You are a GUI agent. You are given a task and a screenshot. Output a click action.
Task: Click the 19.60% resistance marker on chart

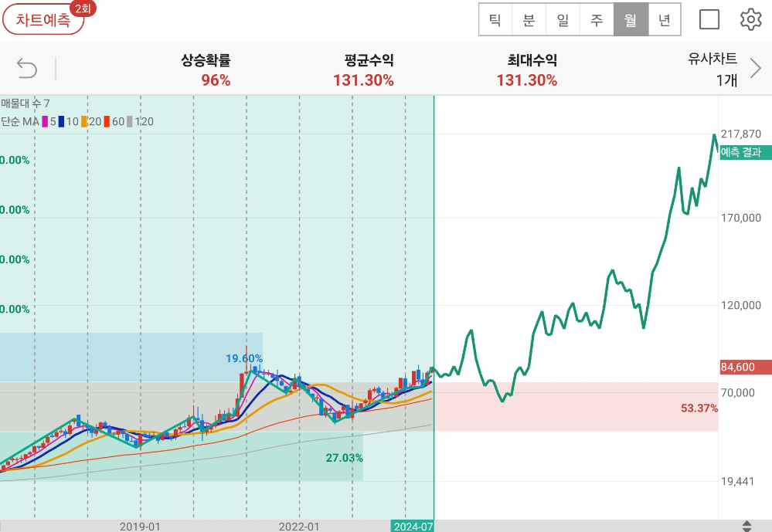[242, 357]
